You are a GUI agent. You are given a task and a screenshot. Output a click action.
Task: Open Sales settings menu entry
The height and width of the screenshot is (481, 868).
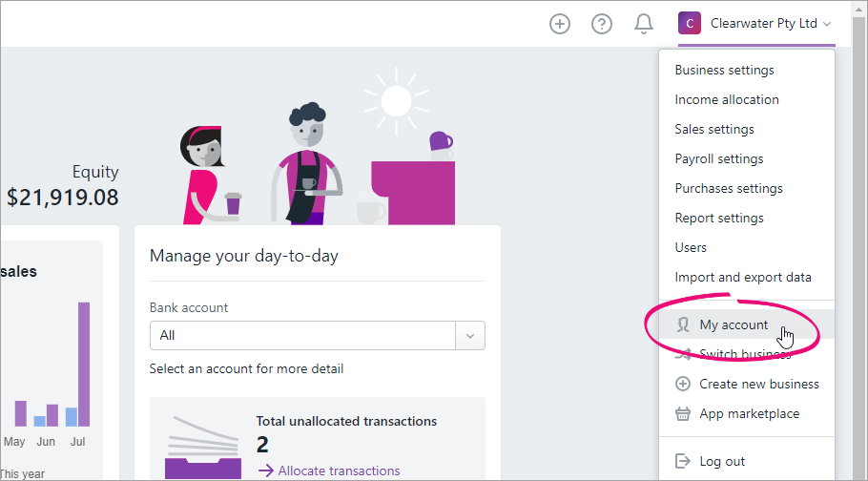pyautogui.click(x=714, y=130)
